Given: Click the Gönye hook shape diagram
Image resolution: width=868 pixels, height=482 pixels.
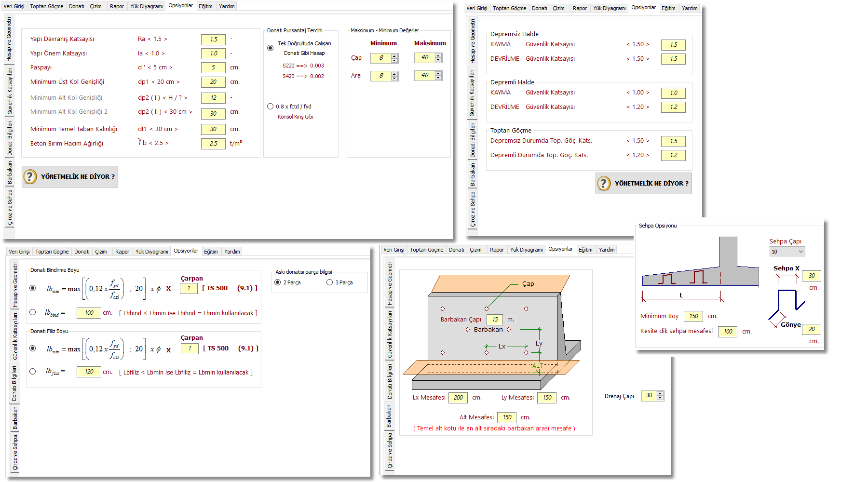Looking at the screenshot, I should 787,307.
